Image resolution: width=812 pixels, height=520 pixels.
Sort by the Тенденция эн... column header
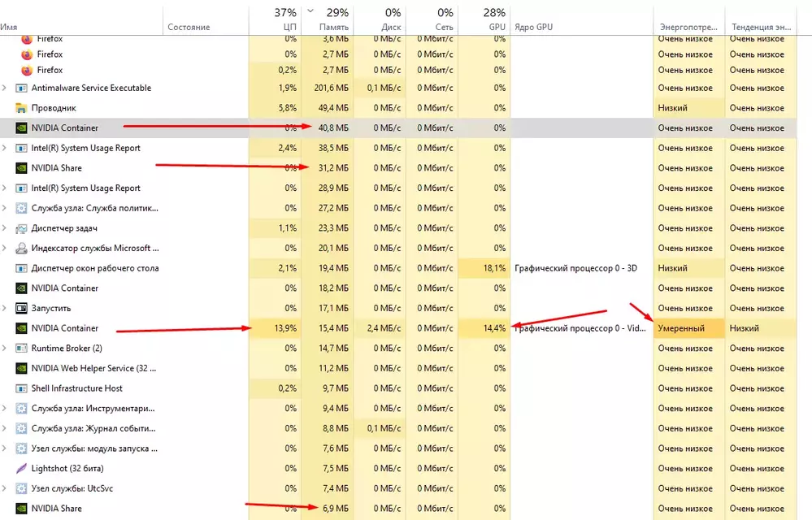[x=761, y=20]
